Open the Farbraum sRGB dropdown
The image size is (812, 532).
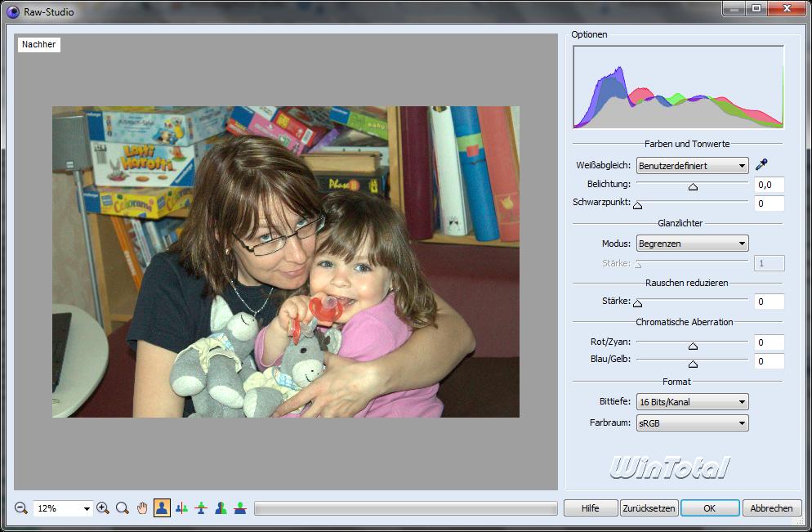pos(693,423)
